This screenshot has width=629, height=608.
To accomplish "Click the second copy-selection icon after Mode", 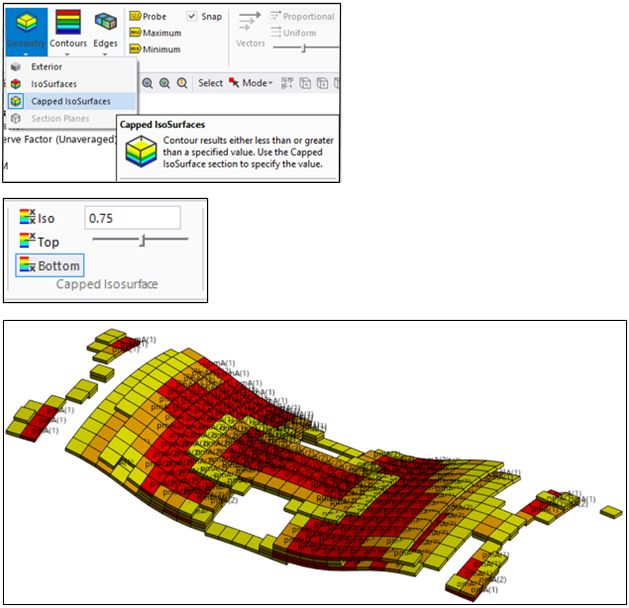I will coord(322,83).
